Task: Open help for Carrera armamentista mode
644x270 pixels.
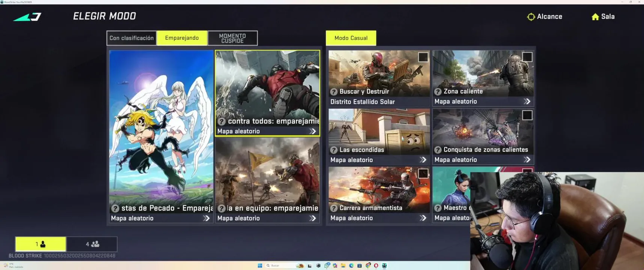Action: coord(334,208)
